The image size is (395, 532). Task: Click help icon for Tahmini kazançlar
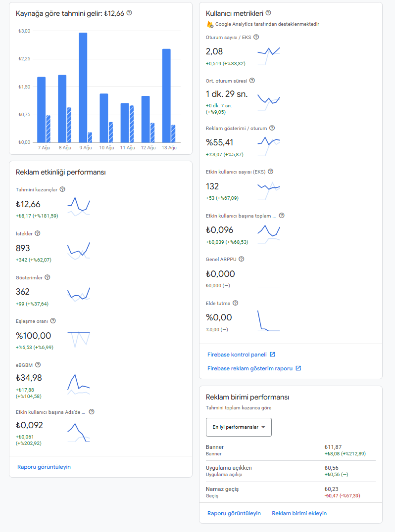62,189
